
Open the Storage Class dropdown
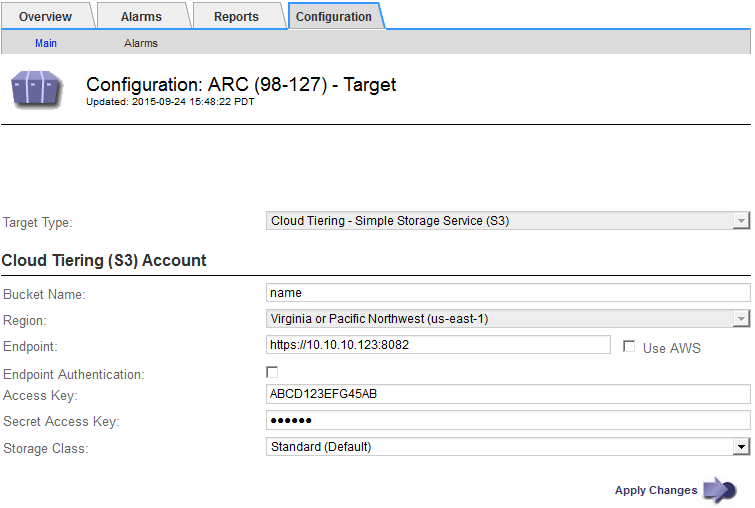pyautogui.click(x=508, y=447)
